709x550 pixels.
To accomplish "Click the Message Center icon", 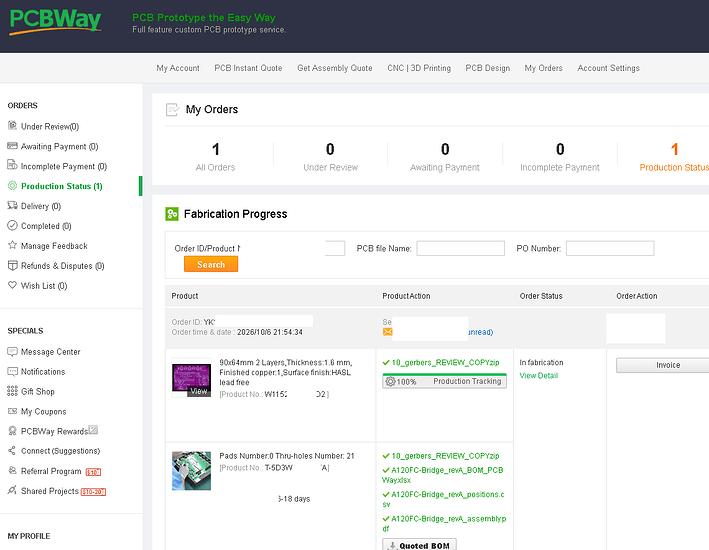I will click(x=12, y=351).
